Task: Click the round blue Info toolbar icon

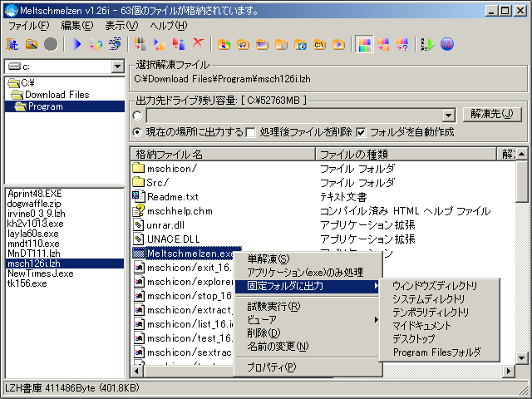Action: [x=447, y=44]
